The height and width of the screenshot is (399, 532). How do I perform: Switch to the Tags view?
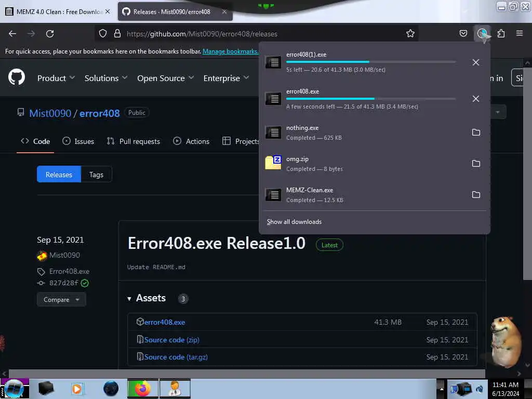(96, 175)
